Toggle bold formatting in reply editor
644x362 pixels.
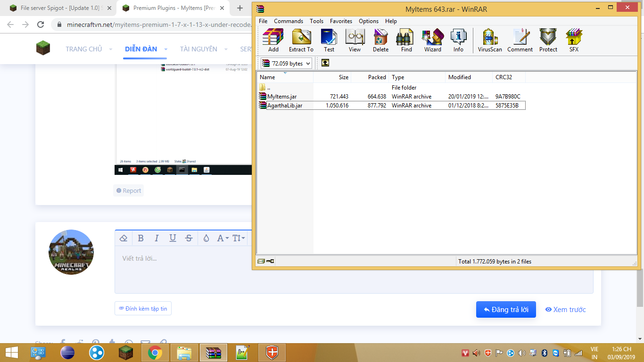coord(140,238)
